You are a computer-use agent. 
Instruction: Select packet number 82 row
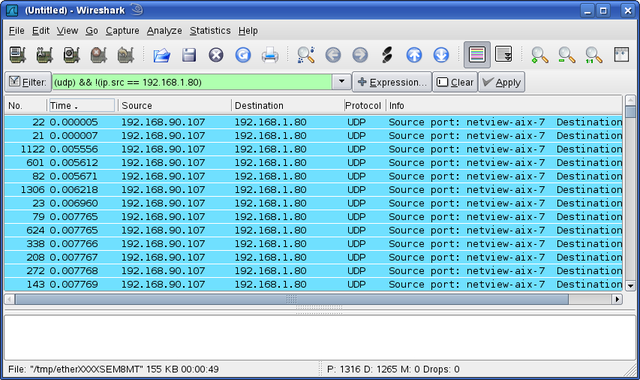pyautogui.click(x=313, y=176)
